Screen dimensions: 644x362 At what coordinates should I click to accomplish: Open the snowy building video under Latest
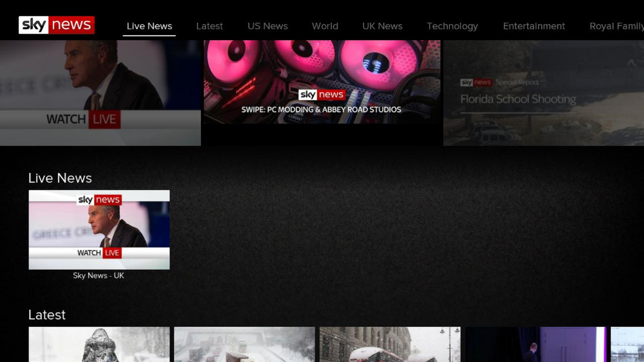(389, 344)
